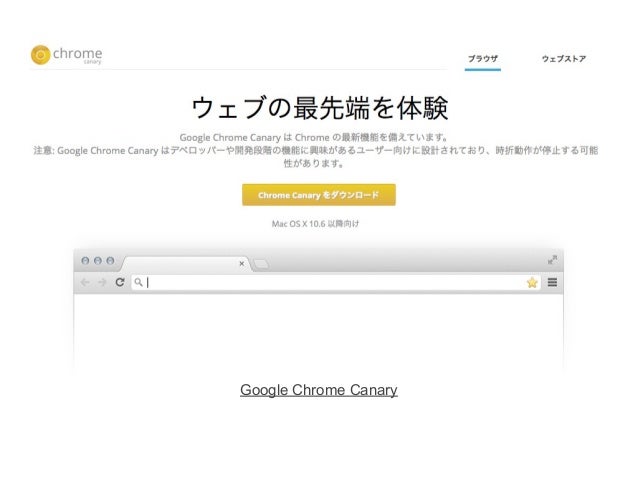This screenshot has height=479, width=638.
Task: Click the fullscreen arrows icon
Action: 552,260
